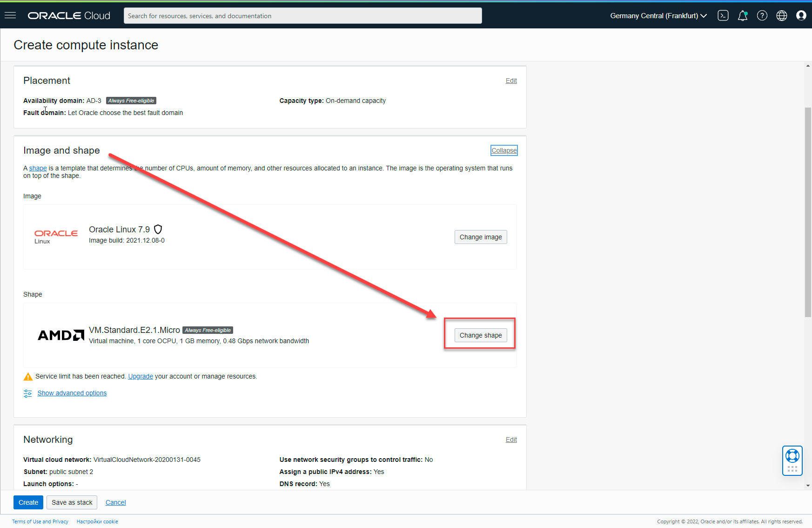Open Cloud Shell developer tools icon

point(723,15)
